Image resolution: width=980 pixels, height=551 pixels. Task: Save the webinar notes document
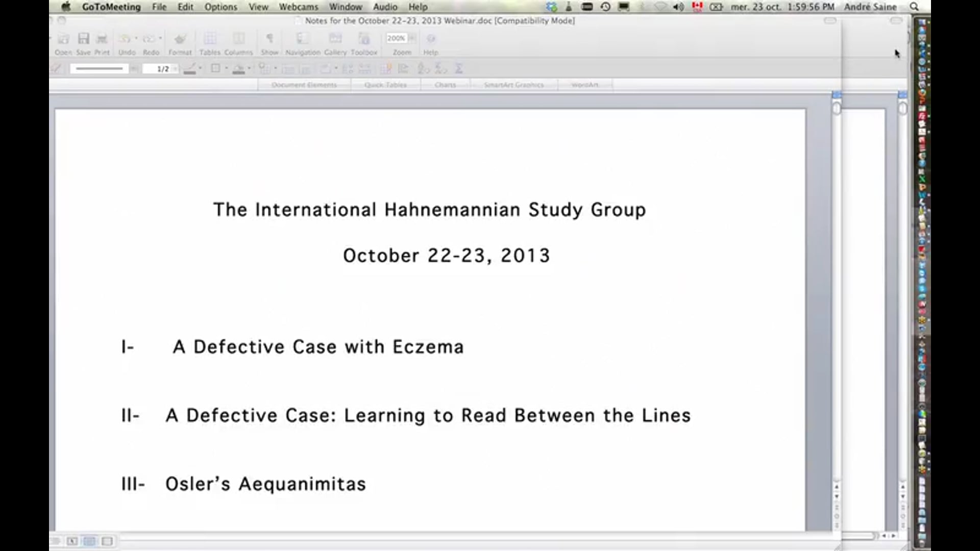(83, 38)
